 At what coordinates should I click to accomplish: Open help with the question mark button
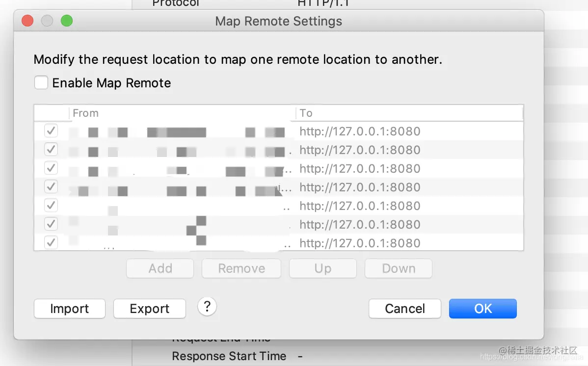[x=207, y=307]
